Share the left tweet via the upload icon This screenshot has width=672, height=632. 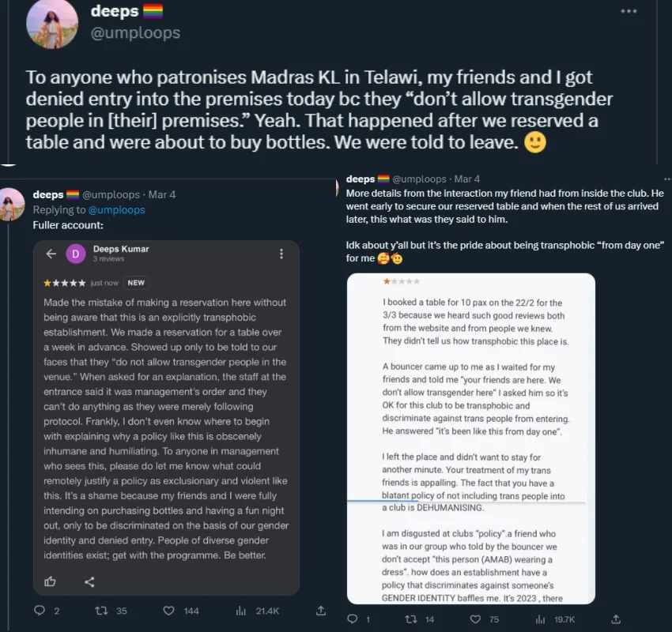coord(320,610)
